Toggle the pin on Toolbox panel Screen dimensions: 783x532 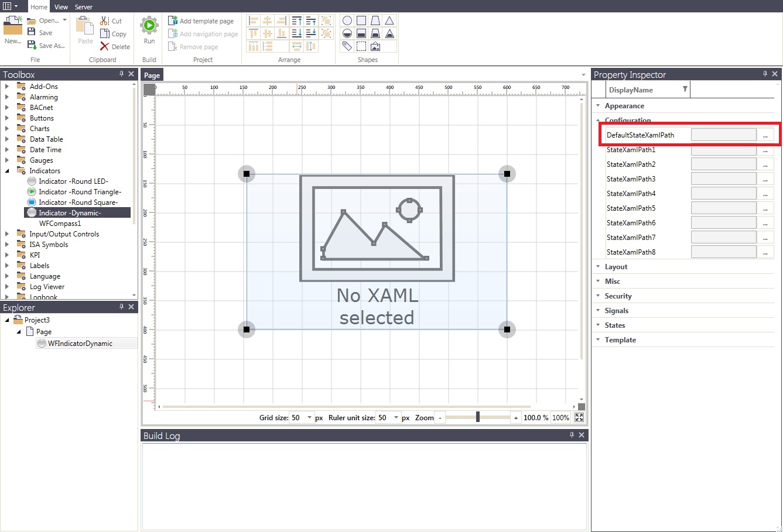click(x=121, y=74)
